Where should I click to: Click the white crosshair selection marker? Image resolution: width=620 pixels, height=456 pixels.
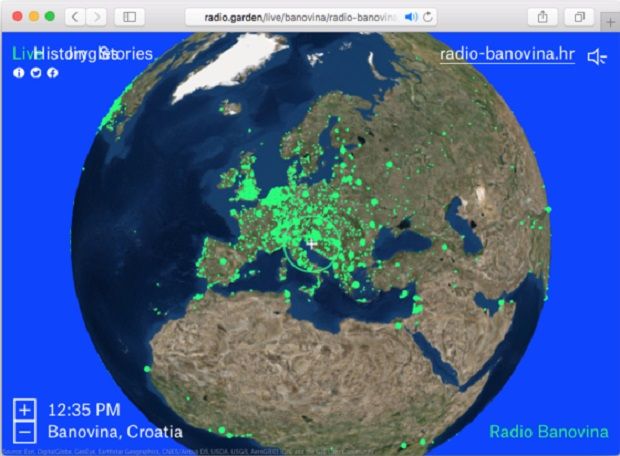[312, 244]
